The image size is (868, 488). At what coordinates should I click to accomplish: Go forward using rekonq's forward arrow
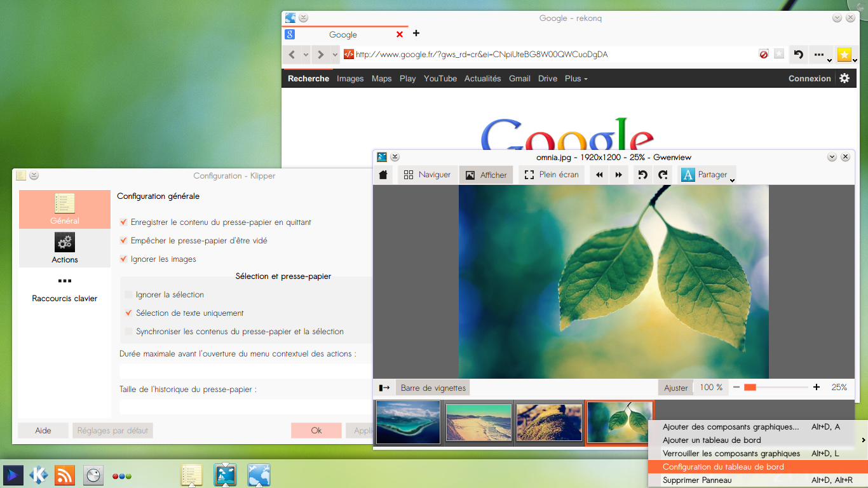pos(321,55)
